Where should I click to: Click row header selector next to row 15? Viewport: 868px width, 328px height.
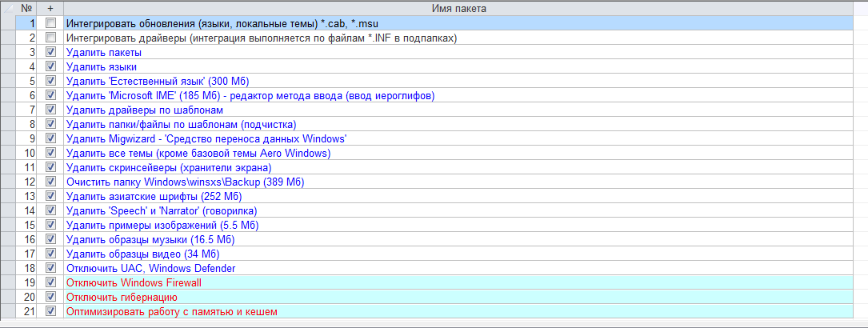tap(7, 225)
